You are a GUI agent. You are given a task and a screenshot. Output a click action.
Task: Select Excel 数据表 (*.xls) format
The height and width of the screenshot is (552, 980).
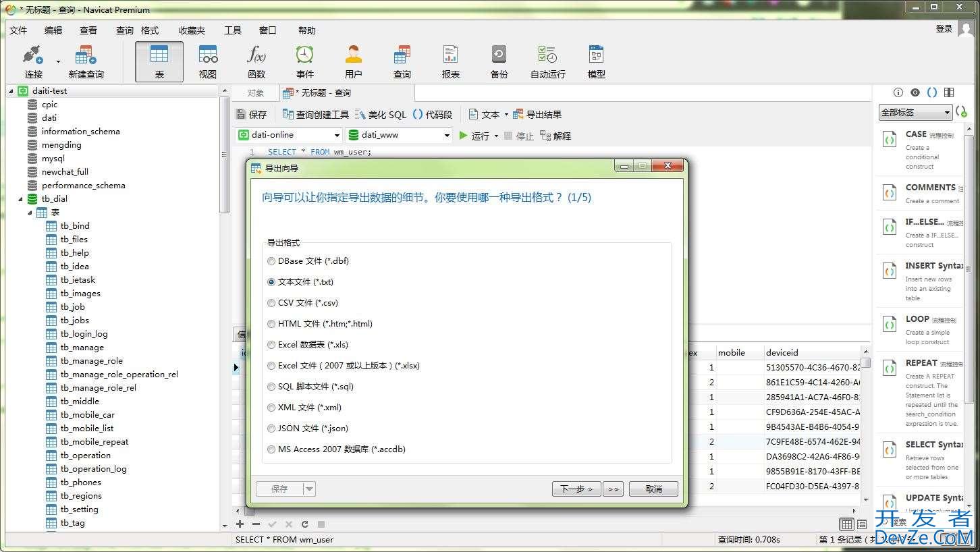point(308,345)
